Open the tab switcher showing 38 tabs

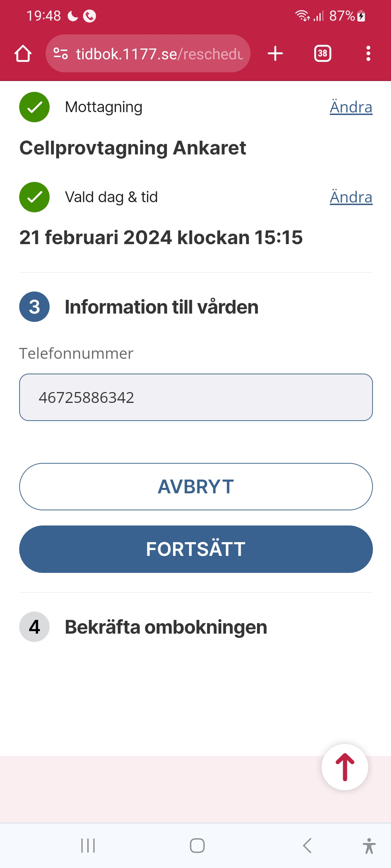pos(322,54)
